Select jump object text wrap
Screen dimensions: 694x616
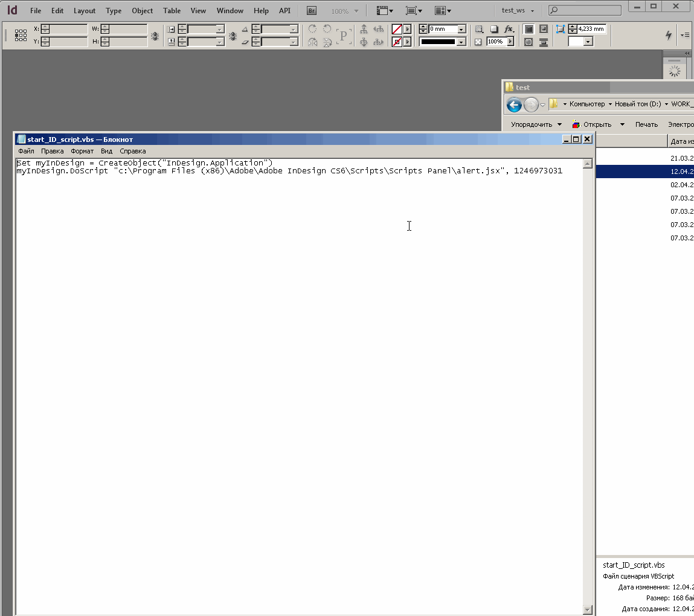coord(544,42)
